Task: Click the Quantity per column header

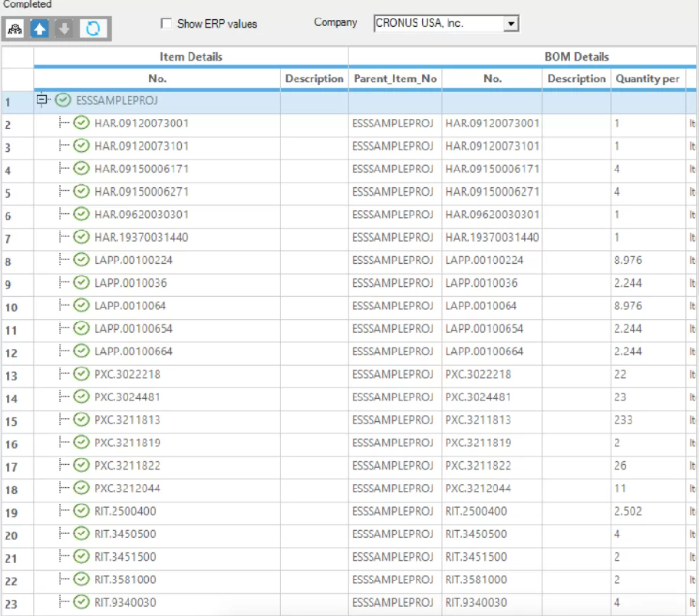Action: [648, 79]
